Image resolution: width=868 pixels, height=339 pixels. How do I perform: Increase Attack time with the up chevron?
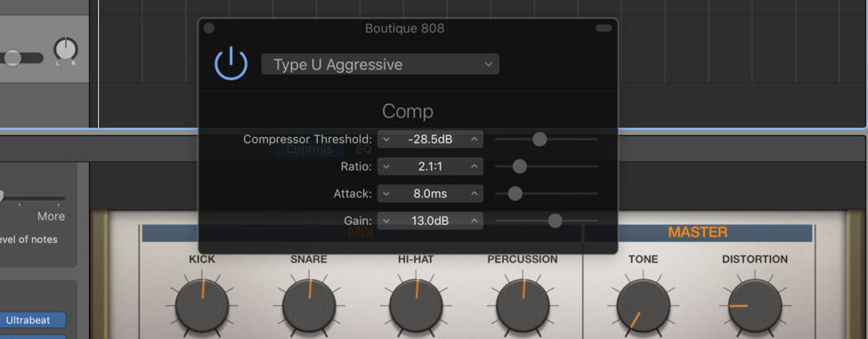pyautogui.click(x=475, y=194)
